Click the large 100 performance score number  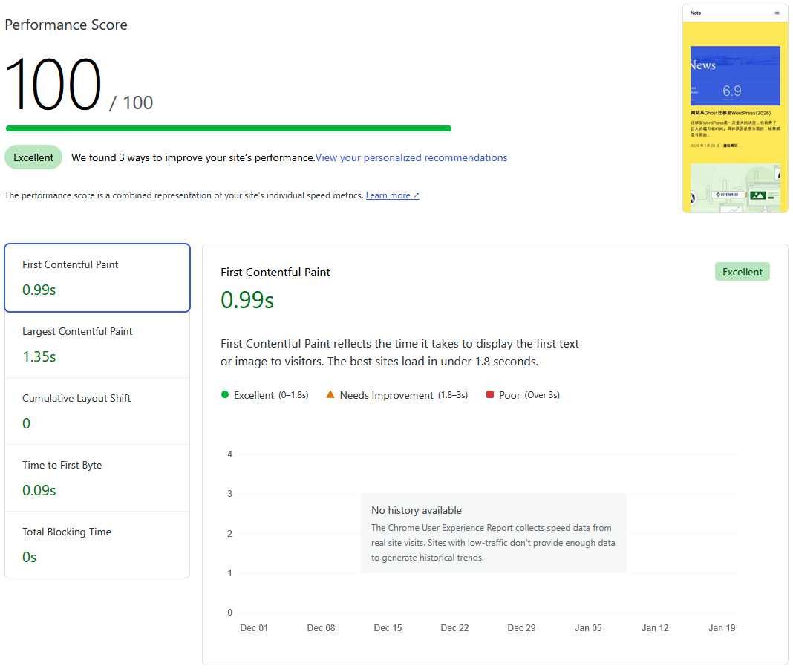53,85
